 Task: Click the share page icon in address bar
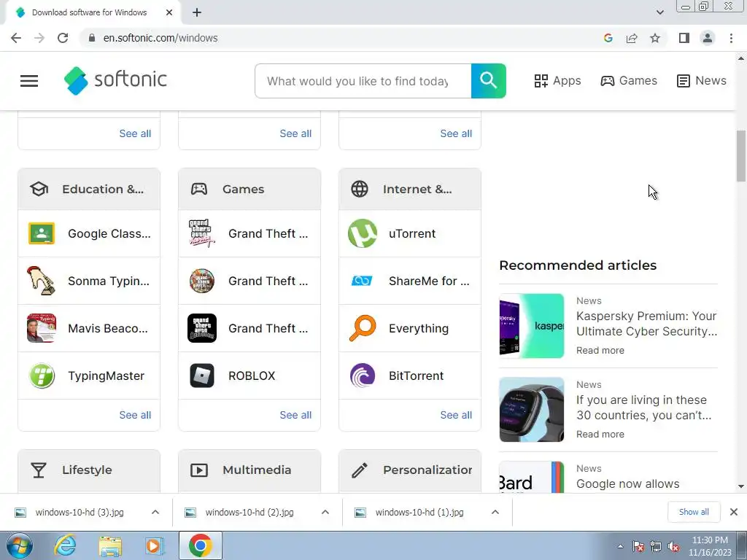(x=632, y=38)
